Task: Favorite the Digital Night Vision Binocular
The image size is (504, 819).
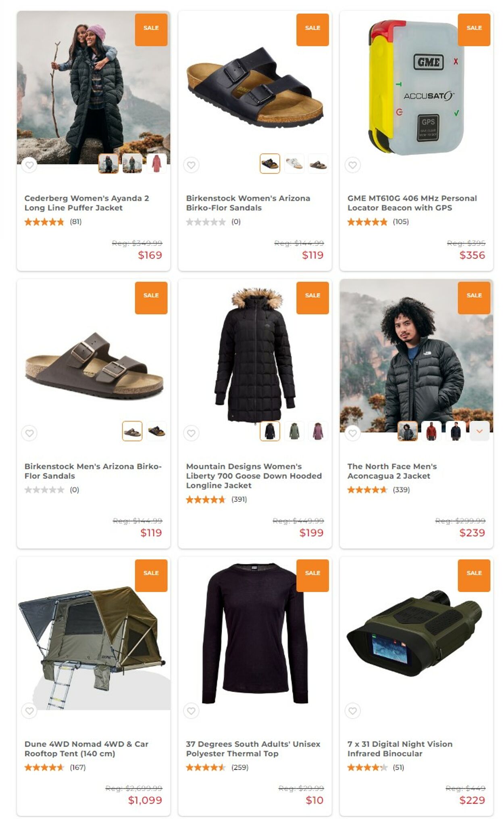Action: click(x=353, y=710)
